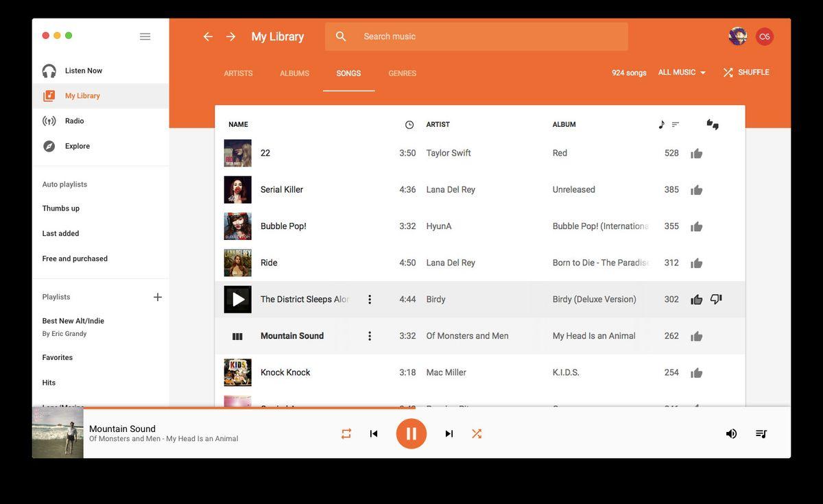This screenshot has height=504, width=823.
Task: Open the play queue icon
Action: pos(761,433)
